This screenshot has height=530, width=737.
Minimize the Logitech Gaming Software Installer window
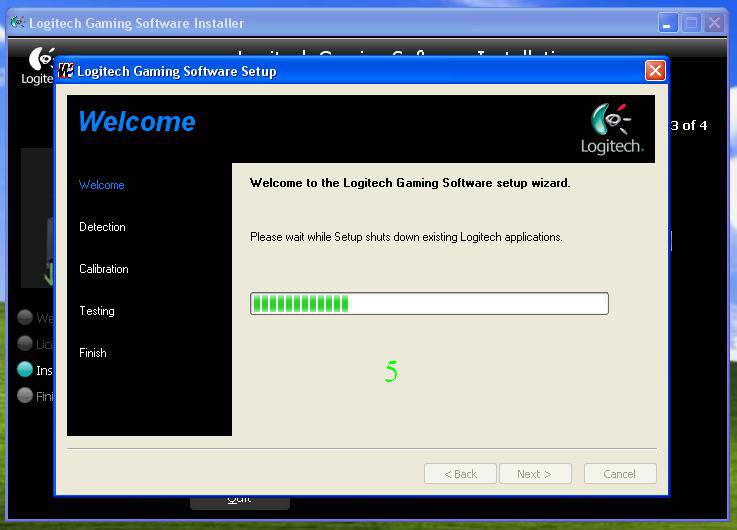click(x=668, y=23)
